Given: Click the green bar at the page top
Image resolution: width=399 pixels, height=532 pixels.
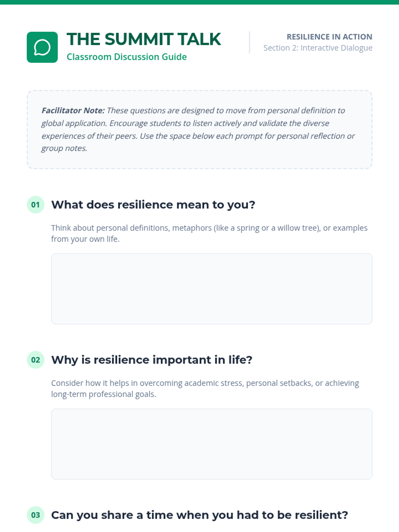Looking at the screenshot, I should point(199,2).
